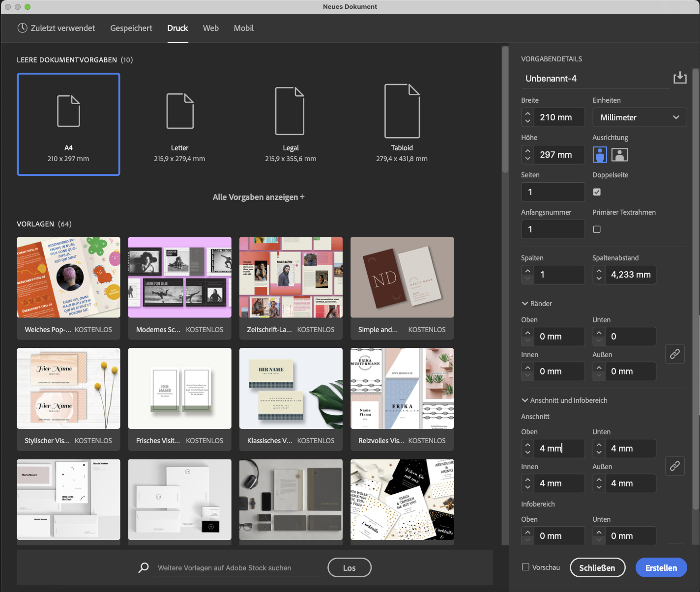The height and width of the screenshot is (592, 700).
Task: Choose the Tabloid blank page preset
Action: tap(402, 124)
